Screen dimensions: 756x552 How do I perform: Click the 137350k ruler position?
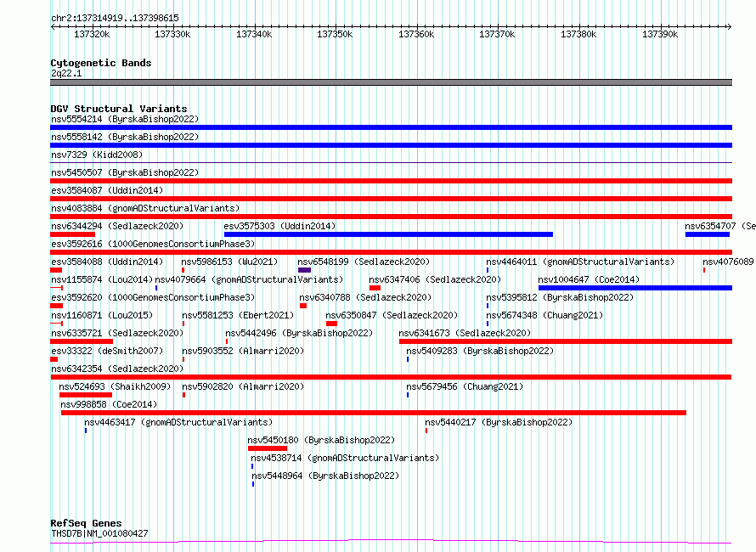pyautogui.click(x=335, y=34)
